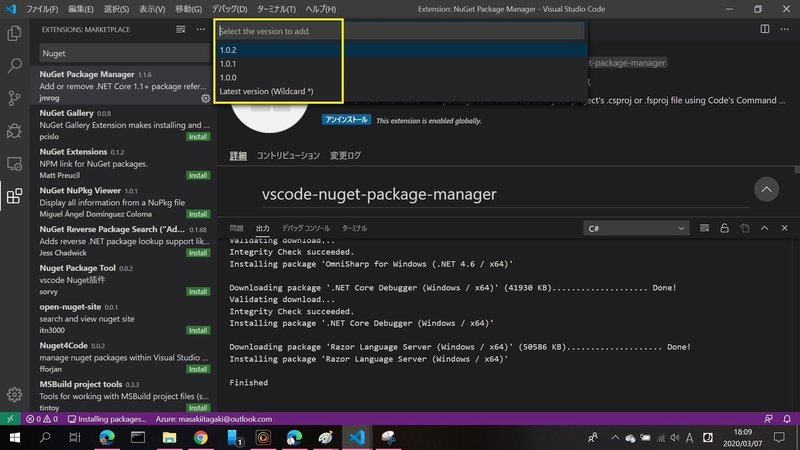
Task: Switch to the ターミナル panel tab
Action: [354, 228]
